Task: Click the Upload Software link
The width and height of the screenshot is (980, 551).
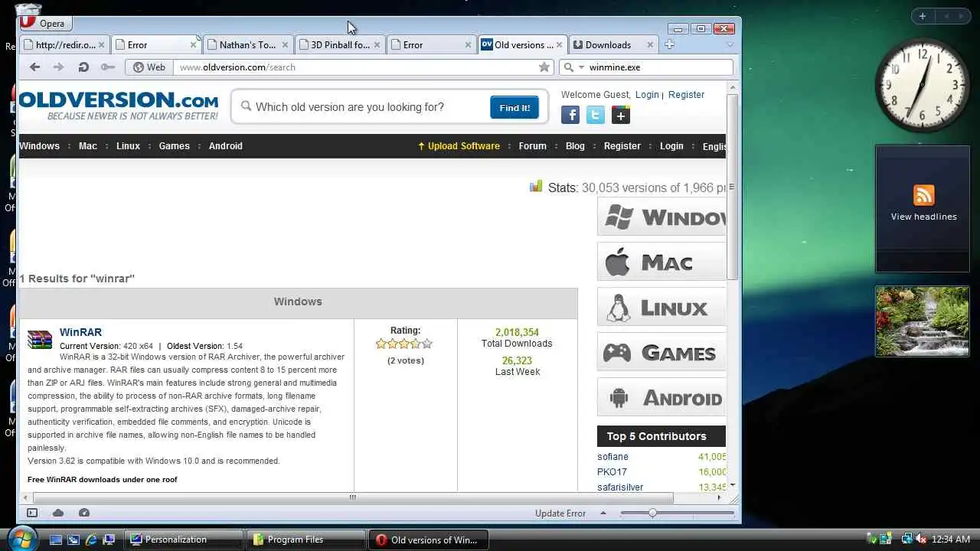Action: (x=459, y=146)
